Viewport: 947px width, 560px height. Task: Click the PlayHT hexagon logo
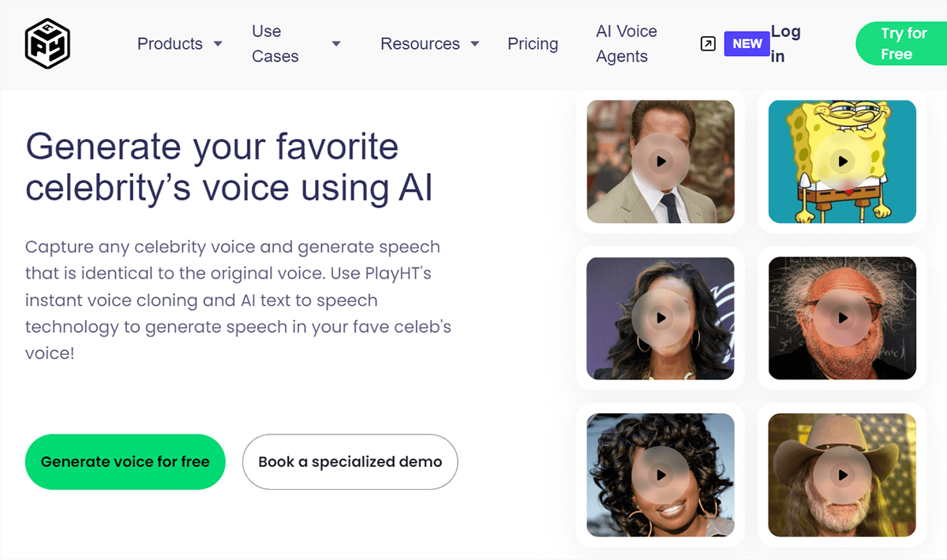click(x=47, y=43)
